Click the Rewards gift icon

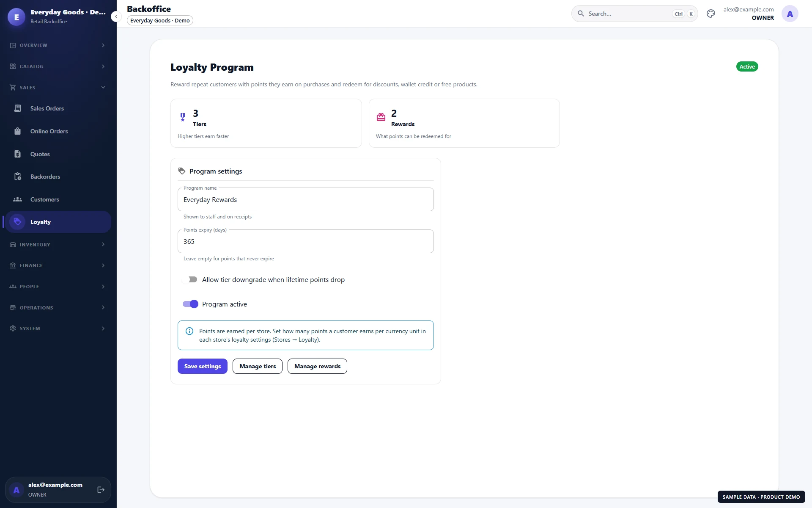[x=381, y=117]
